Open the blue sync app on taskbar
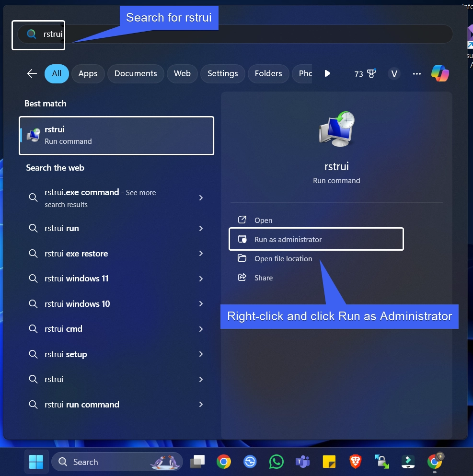This screenshot has height=476, width=473. (250, 462)
